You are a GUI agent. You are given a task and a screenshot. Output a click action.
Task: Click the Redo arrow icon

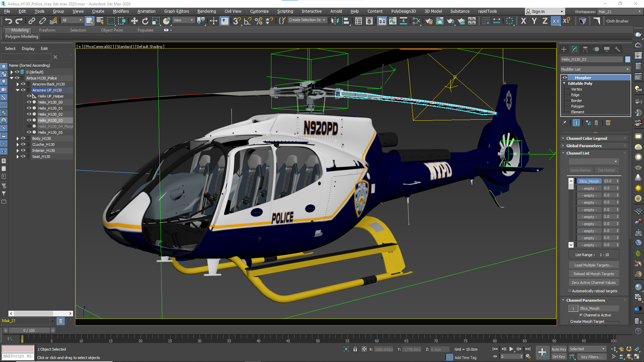(x=19, y=21)
